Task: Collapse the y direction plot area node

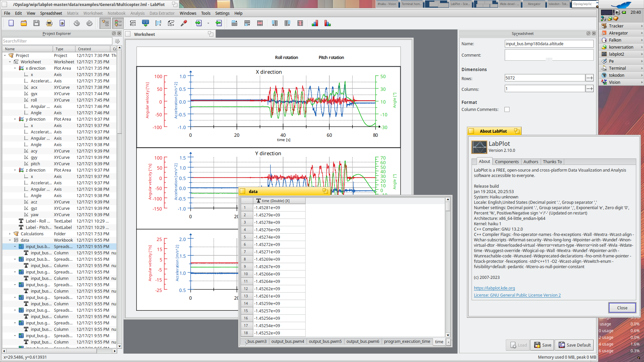Action: pos(15,119)
